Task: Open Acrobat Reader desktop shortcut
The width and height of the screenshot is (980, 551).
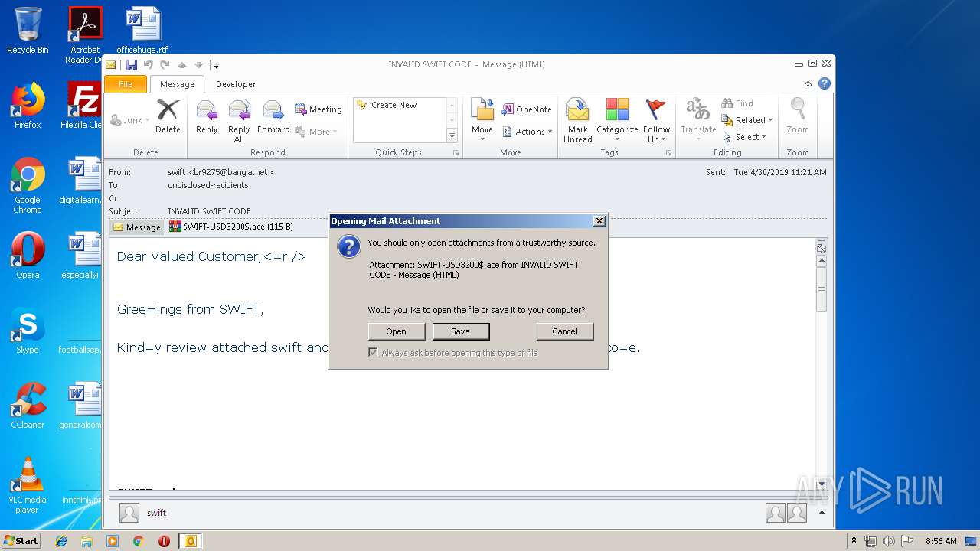Action: pyautogui.click(x=84, y=35)
